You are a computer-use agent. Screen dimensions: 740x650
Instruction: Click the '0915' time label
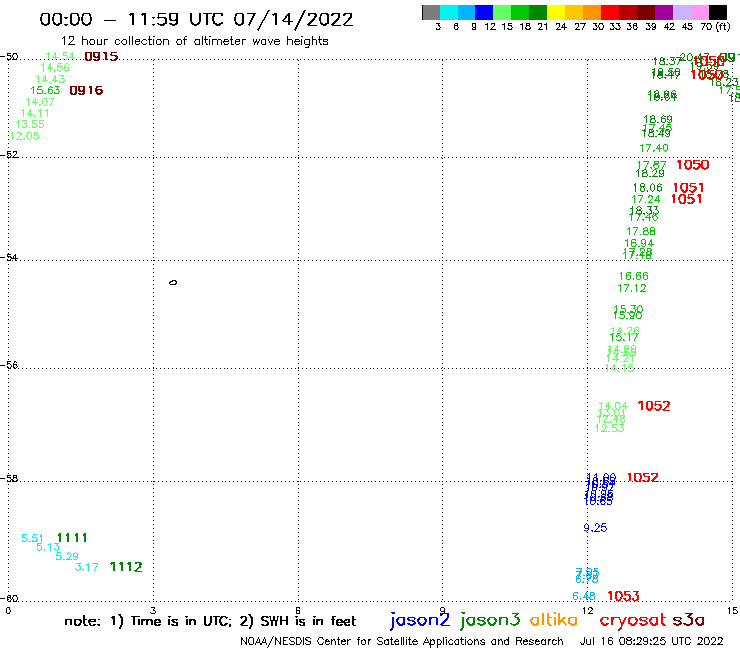tap(101, 57)
